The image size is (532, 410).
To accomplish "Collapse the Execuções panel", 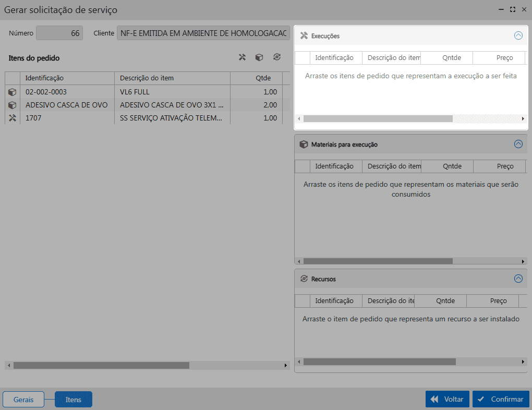I will pyautogui.click(x=518, y=36).
